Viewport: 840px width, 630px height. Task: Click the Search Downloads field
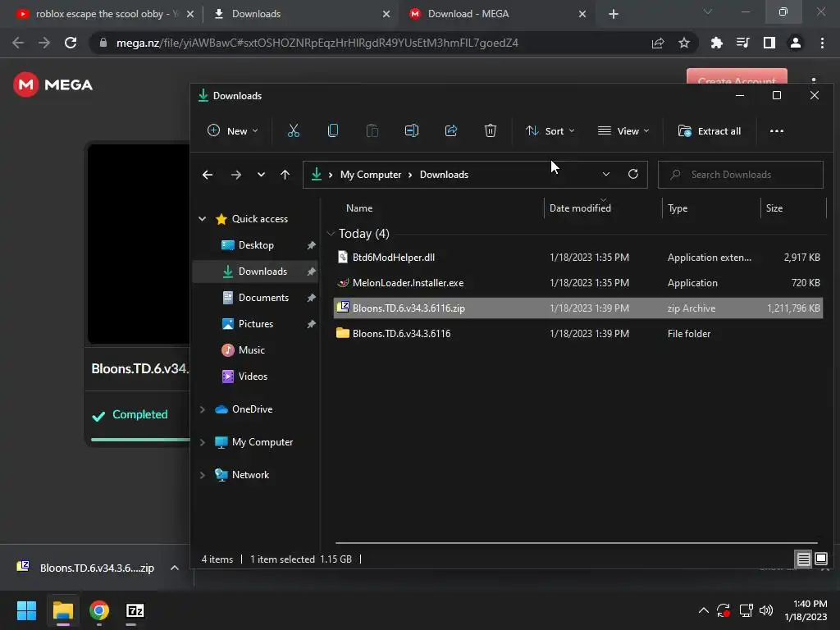pos(741,175)
